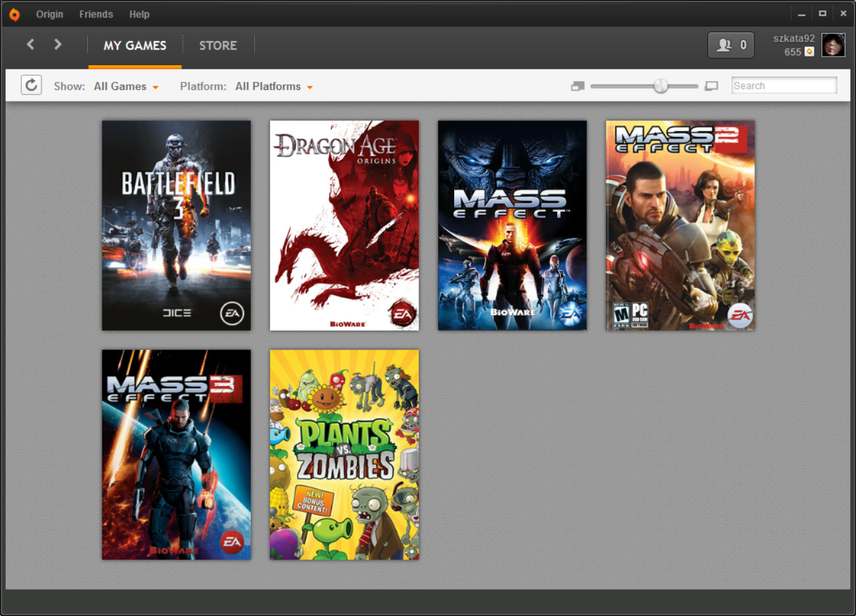Select the Dragon Age Origins cover
The width and height of the screenshot is (856, 616).
click(x=344, y=226)
